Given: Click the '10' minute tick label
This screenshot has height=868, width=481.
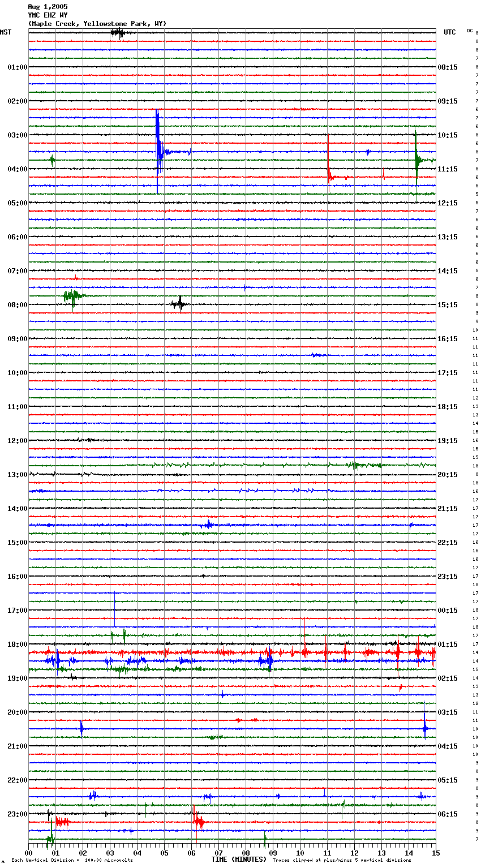Looking at the screenshot, I should [300, 853].
